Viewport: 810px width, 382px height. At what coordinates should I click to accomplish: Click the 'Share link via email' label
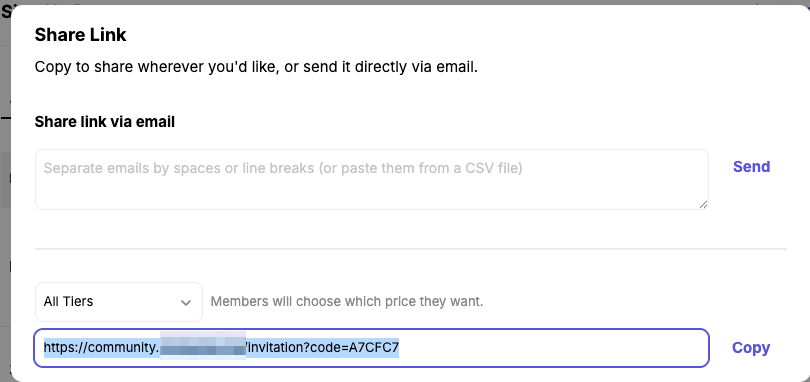pos(104,121)
